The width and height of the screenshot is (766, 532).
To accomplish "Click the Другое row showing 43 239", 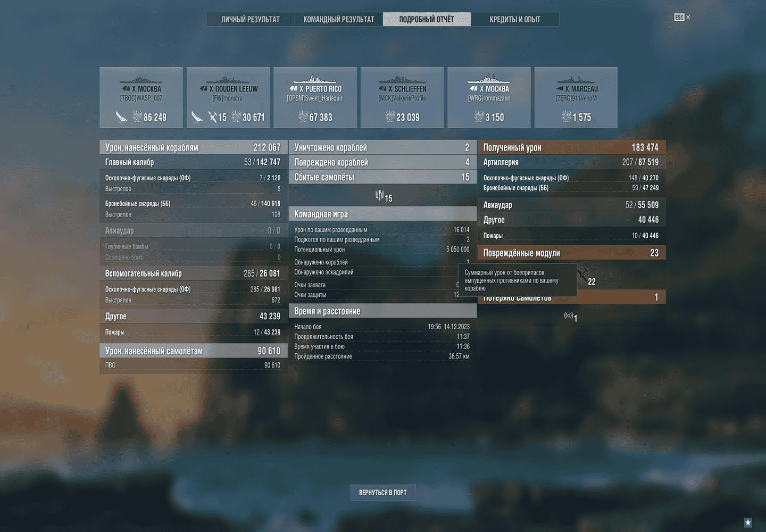I will (x=194, y=316).
